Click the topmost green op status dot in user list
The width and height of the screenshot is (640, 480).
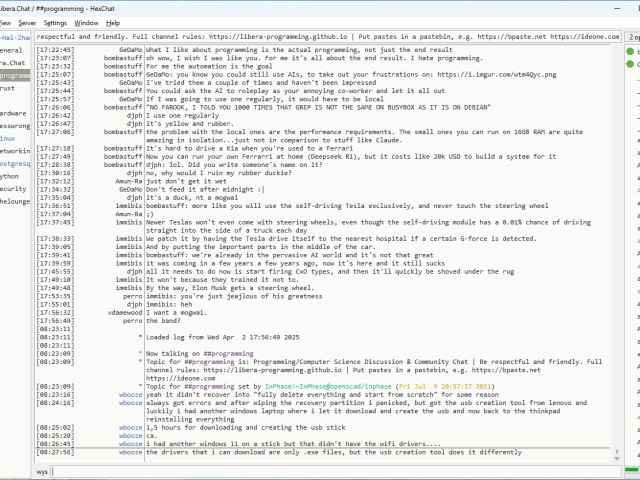coord(632,50)
